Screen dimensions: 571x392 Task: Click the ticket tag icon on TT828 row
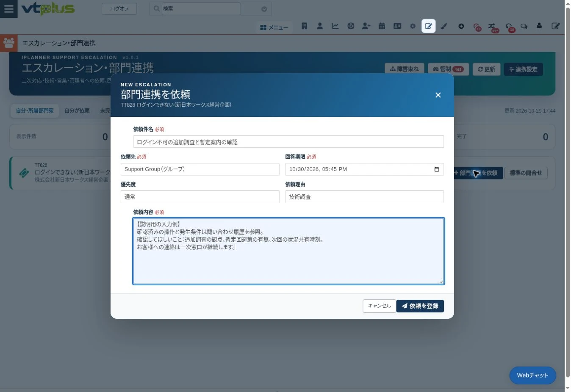[x=24, y=173]
